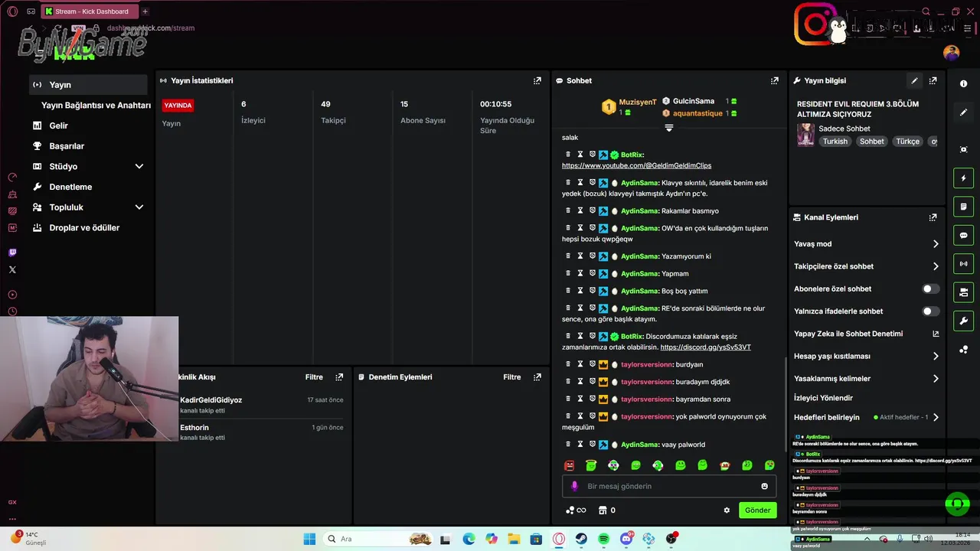Open Yapay Zeka ile Sohbet Denetimi link

pos(866,334)
